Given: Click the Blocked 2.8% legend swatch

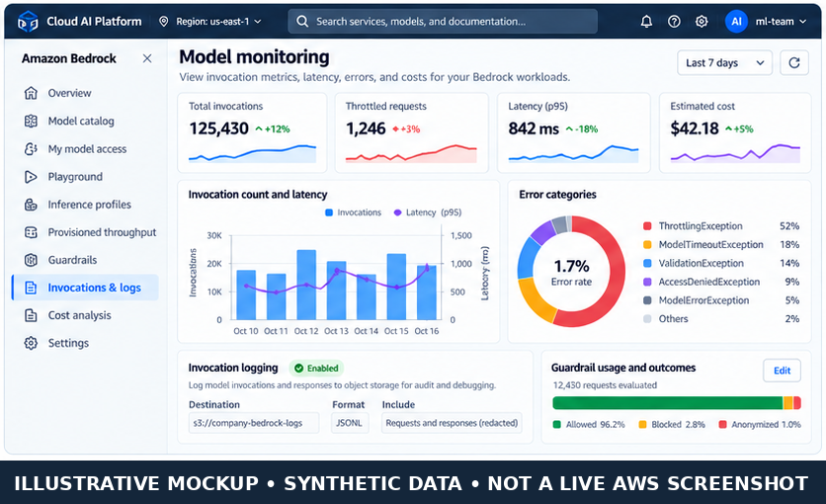Looking at the screenshot, I should pos(642,425).
